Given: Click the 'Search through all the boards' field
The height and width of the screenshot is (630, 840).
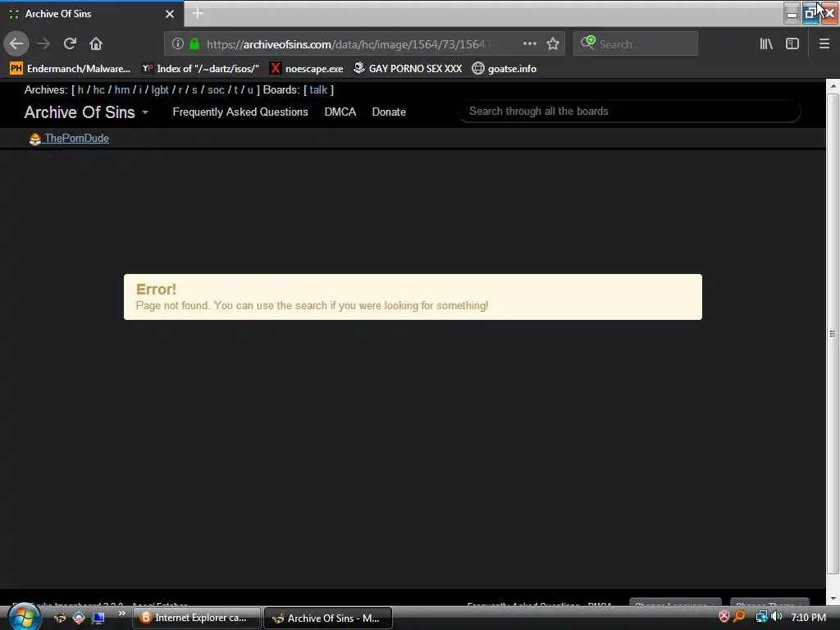Looking at the screenshot, I should 629,112.
